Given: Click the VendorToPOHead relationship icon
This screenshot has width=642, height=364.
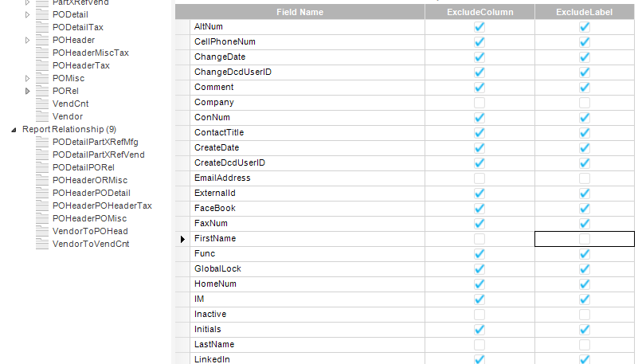Looking at the screenshot, I should click(x=42, y=231).
